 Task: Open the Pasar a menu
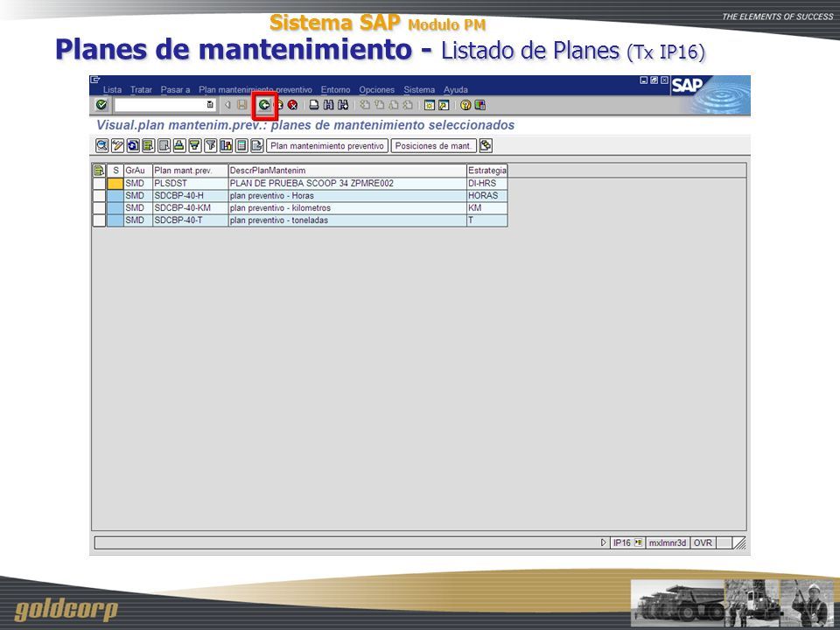tap(175, 89)
